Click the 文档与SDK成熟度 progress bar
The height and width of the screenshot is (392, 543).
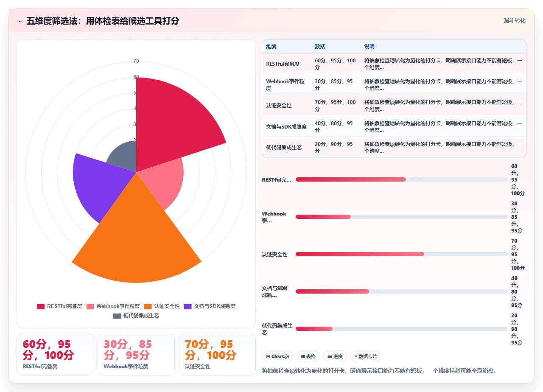tap(401, 291)
